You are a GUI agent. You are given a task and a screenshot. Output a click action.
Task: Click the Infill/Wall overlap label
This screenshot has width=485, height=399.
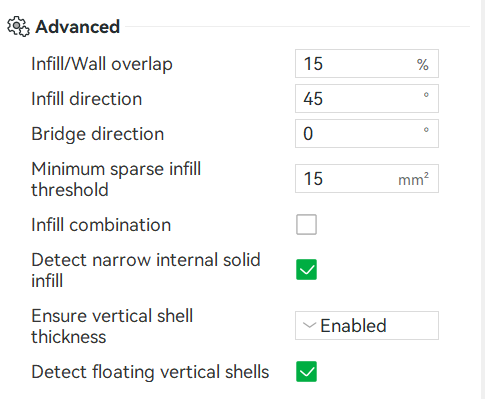(x=102, y=64)
